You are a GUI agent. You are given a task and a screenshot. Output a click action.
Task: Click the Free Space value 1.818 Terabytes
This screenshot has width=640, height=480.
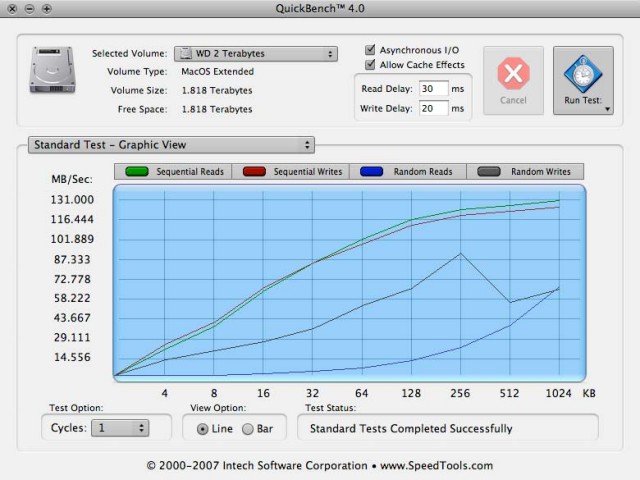(217, 109)
